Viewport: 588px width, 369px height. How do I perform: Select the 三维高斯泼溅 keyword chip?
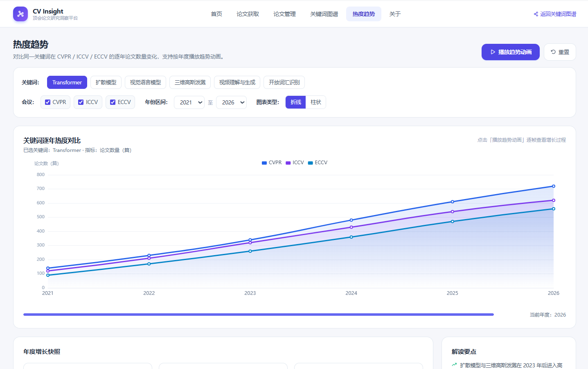click(190, 82)
